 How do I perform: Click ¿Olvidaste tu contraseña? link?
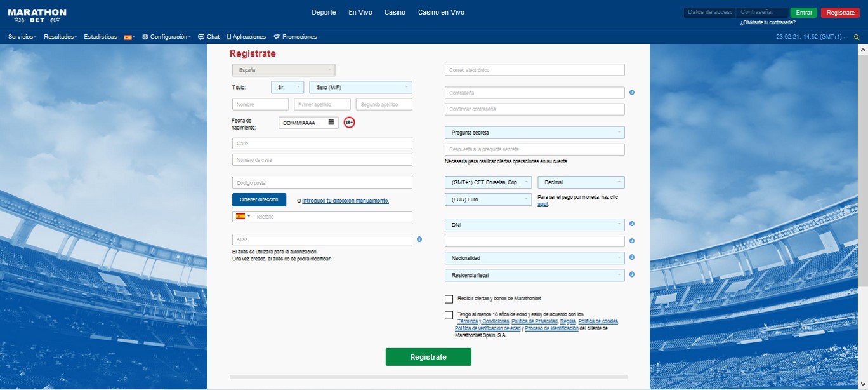click(768, 22)
